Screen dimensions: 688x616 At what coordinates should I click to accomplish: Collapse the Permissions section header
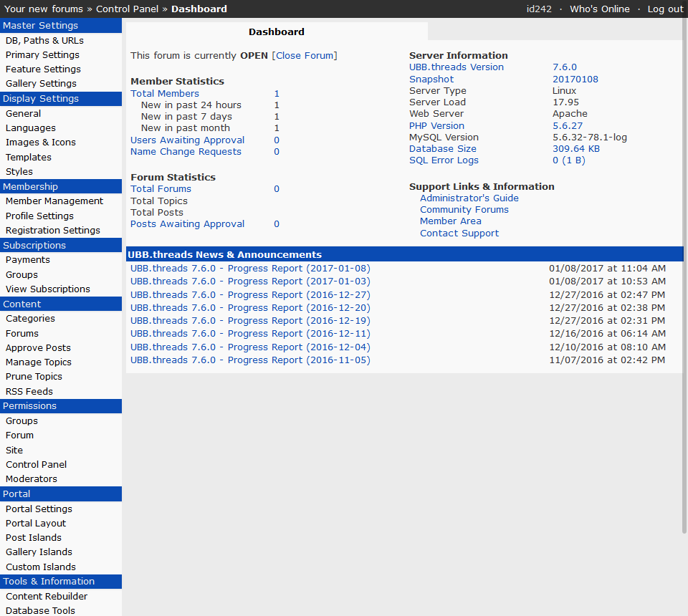[x=61, y=406]
